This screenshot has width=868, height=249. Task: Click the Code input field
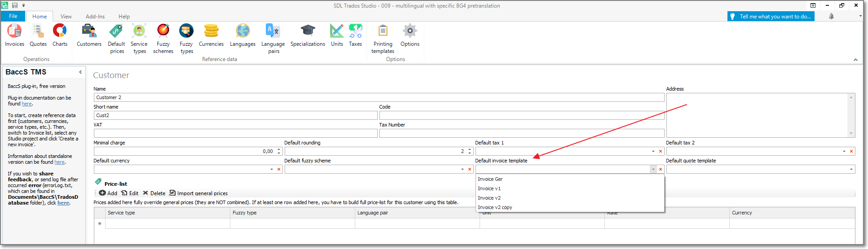[522, 115]
